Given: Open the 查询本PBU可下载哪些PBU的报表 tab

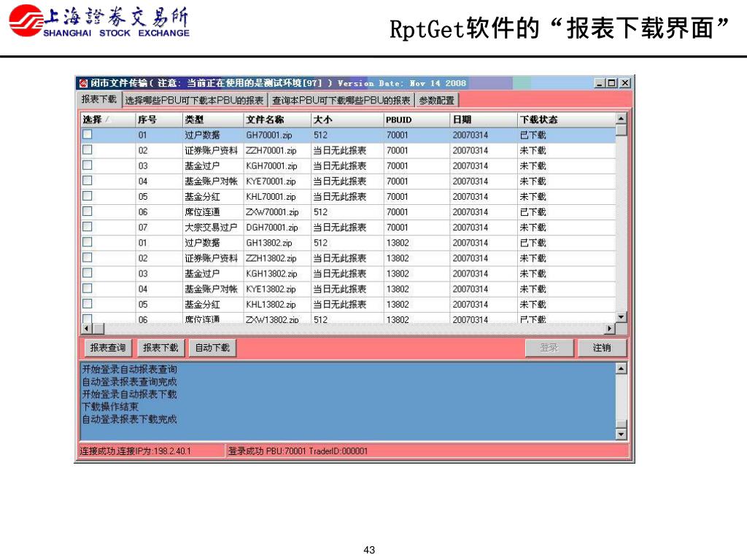Looking at the screenshot, I should (341, 100).
